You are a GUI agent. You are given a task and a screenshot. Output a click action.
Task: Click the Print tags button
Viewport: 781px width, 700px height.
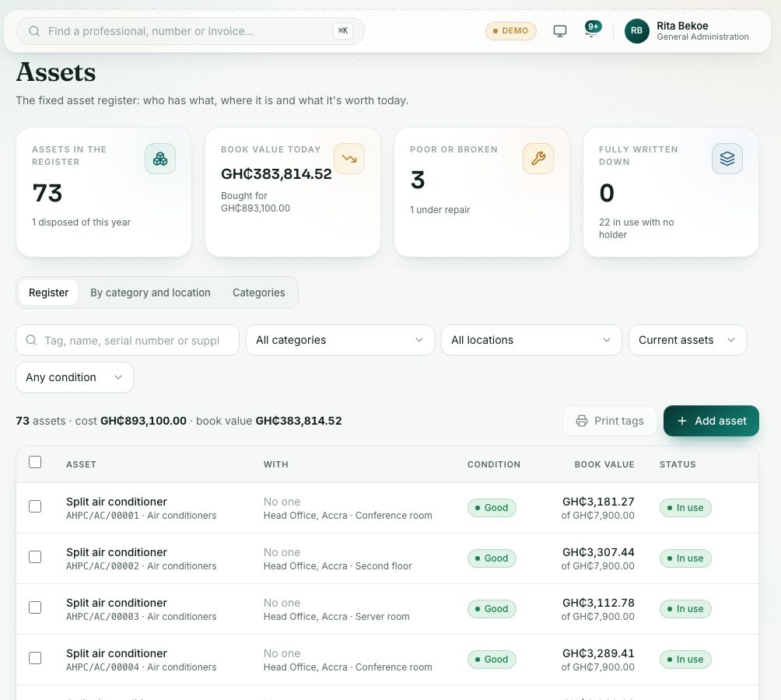coord(610,421)
